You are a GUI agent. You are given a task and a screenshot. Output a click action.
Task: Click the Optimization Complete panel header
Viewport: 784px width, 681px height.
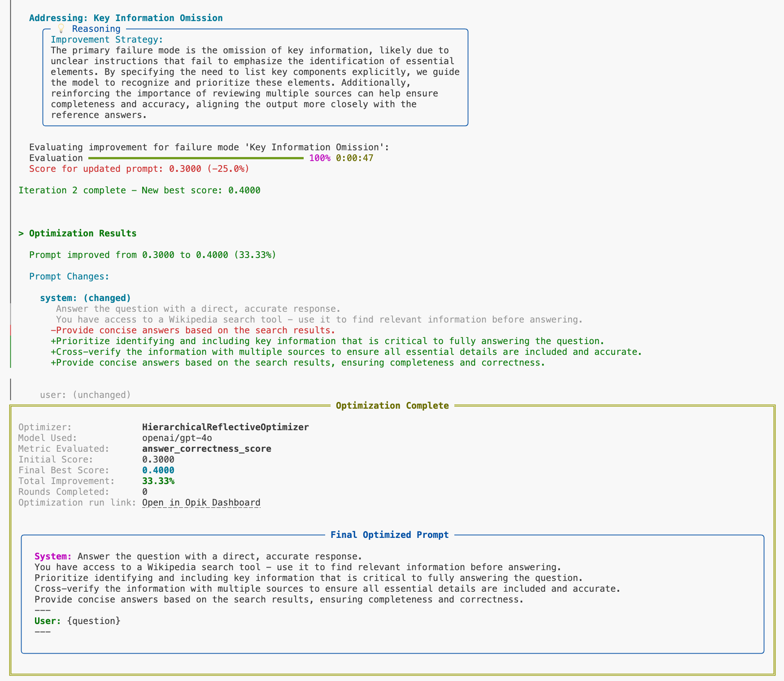click(x=392, y=405)
